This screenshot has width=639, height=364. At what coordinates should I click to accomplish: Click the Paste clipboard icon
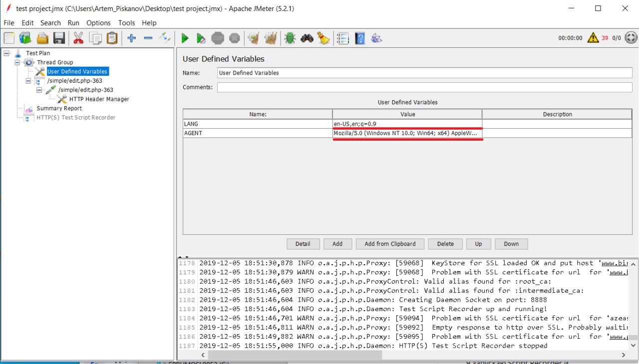(112, 38)
